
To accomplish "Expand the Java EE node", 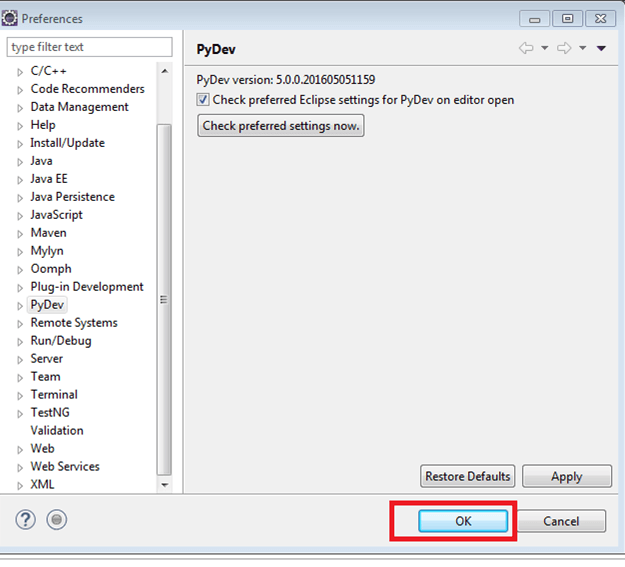I will [x=20, y=180].
